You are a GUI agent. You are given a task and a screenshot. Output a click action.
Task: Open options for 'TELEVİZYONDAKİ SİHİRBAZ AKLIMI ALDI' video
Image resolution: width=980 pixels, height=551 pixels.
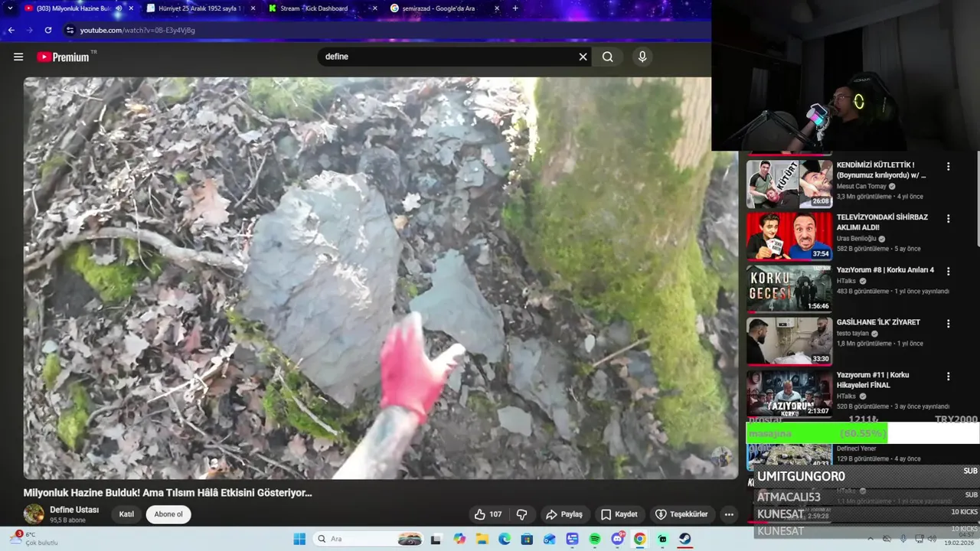(x=948, y=219)
